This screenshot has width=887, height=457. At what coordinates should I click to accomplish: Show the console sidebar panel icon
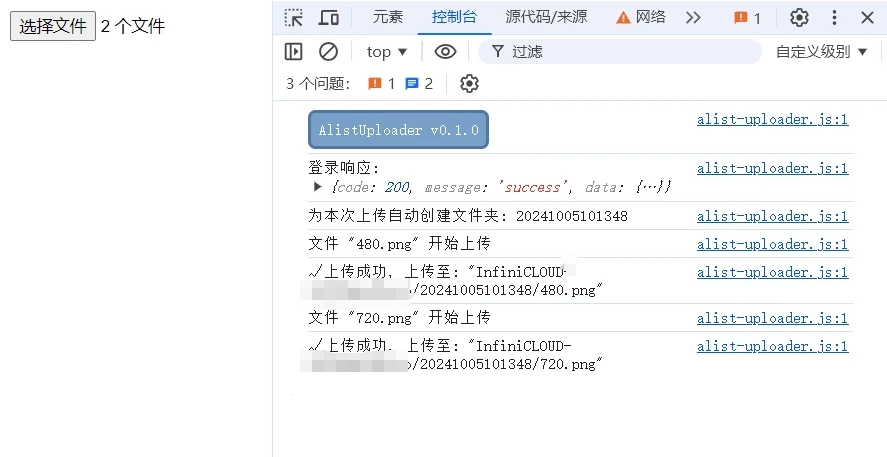(293, 51)
